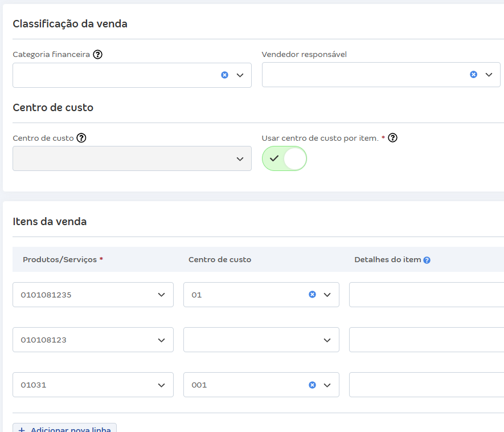Clear the Categoria financeira selection
Screen dimensions: 504x432
point(225,74)
